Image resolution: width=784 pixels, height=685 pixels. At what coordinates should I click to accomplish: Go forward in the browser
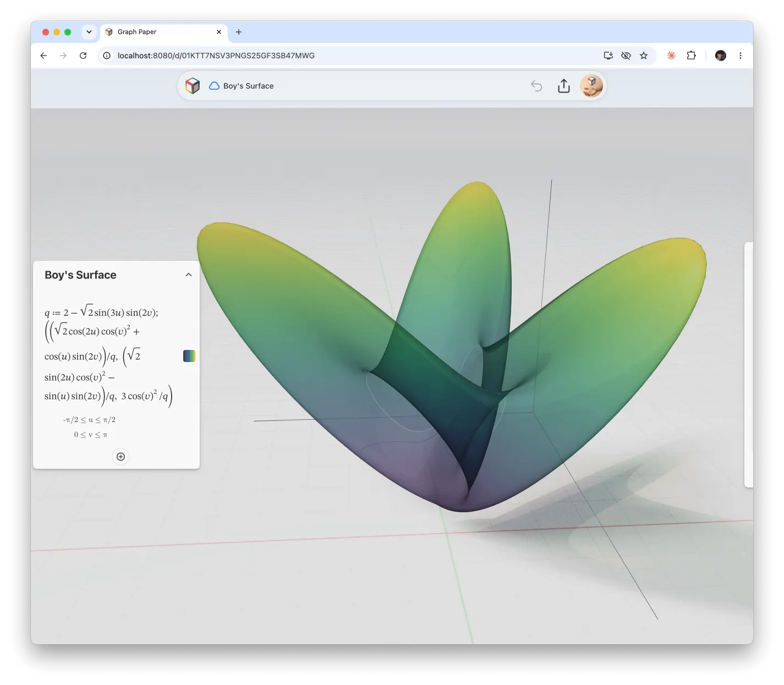click(63, 56)
